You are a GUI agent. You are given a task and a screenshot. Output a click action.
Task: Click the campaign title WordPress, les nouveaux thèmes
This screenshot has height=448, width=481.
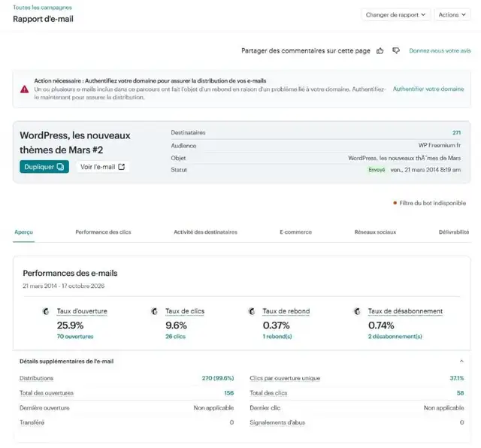pyautogui.click(x=75, y=143)
